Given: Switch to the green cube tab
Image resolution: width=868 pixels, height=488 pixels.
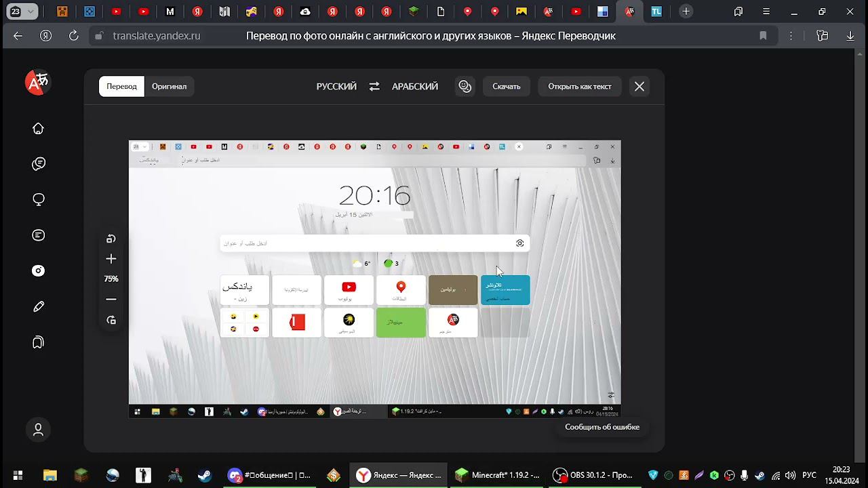Looking at the screenshot, I should tap(414, 12).
